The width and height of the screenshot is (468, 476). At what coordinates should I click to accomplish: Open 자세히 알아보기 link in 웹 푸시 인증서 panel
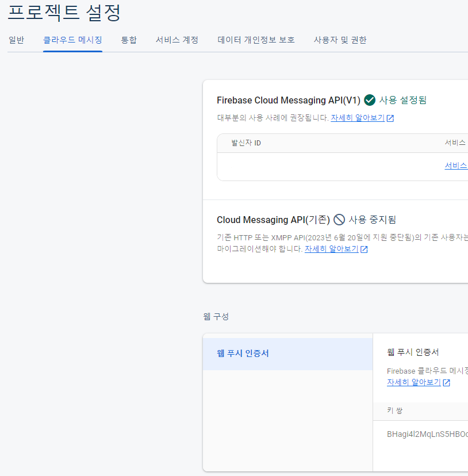coord(414,382)
